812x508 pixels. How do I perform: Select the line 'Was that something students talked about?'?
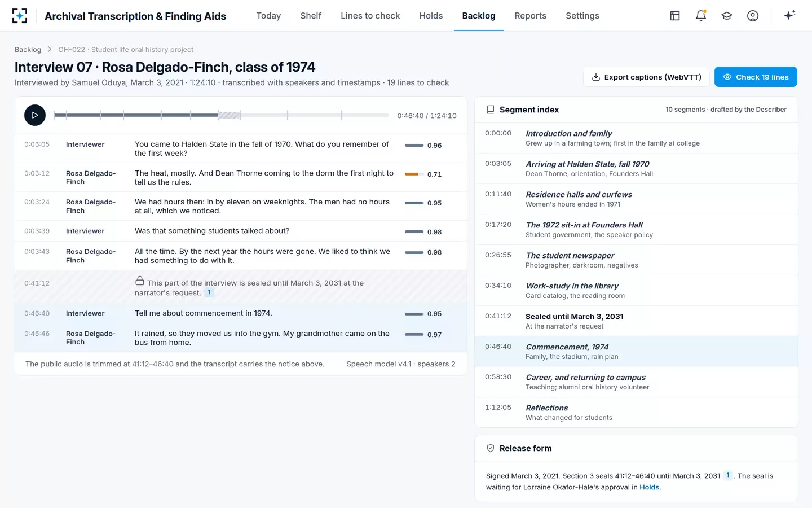click(x=240, y=231)
